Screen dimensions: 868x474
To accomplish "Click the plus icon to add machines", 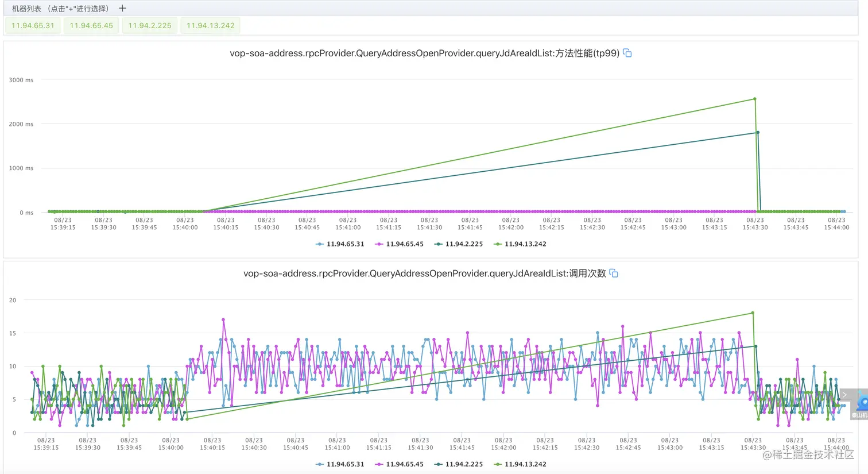I will click(x=122, y=9).
